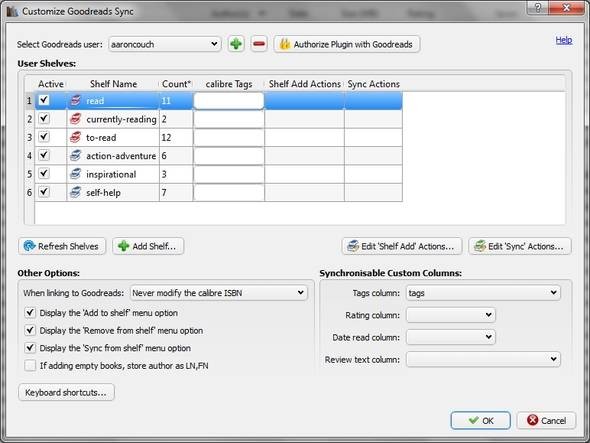Enable store author as LN,FN option
Image resolution: width=590 pixels, height=443 pixels.
(30, 365)
